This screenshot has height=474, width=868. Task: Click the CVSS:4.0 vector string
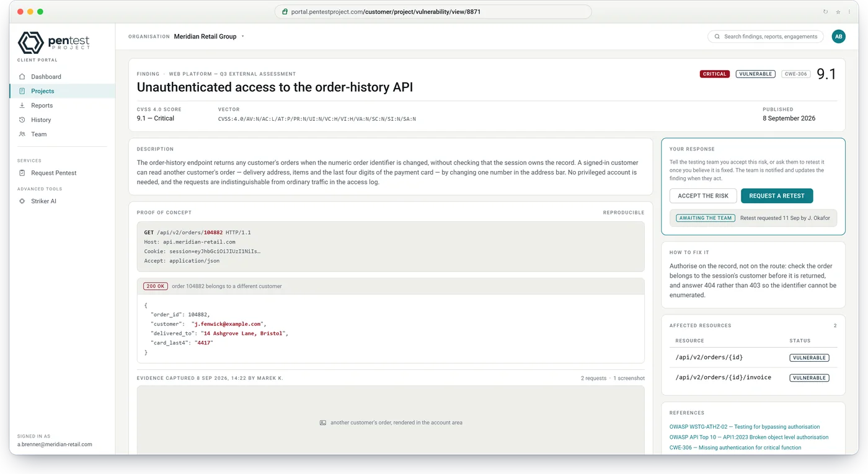[317, 118]
